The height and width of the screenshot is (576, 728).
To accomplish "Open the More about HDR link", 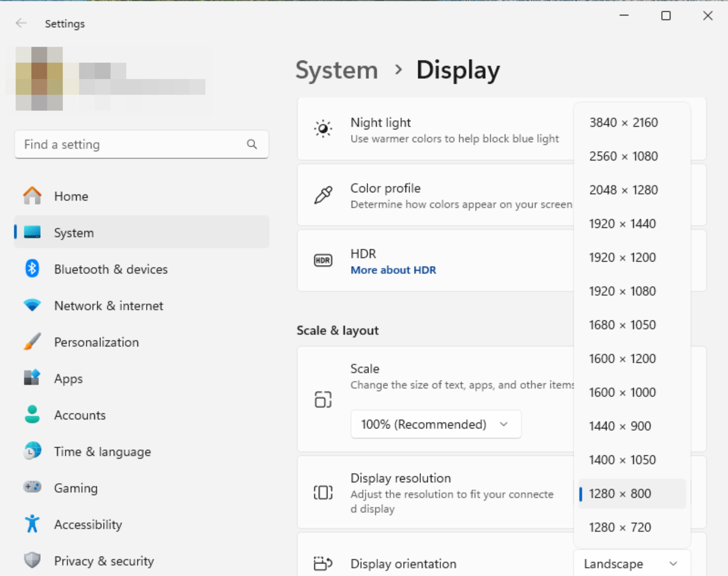I will point(393,270).
